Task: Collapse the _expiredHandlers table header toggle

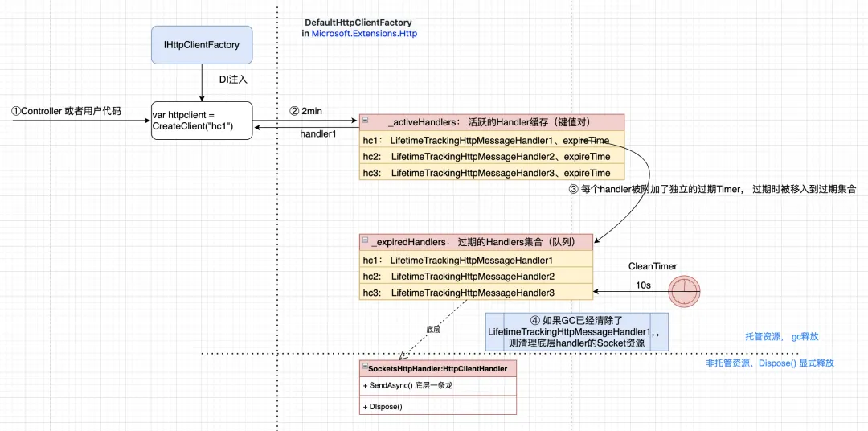Action: [366, 241]
